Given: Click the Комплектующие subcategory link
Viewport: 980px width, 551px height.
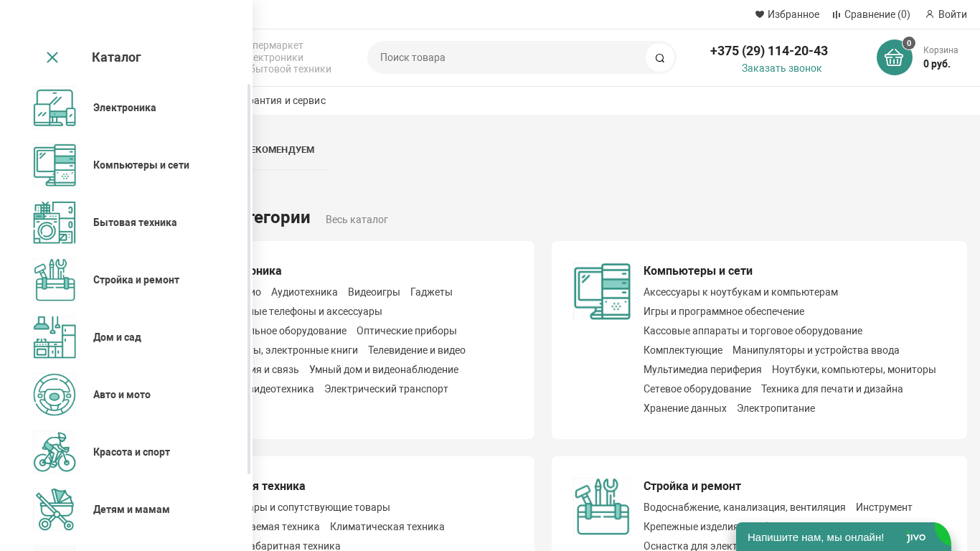Looking at the screenshot, I should pos(683,350).
